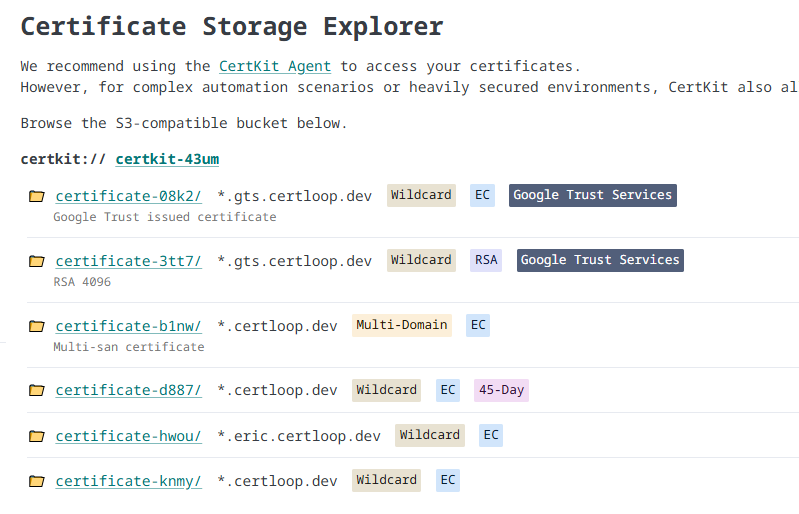799x514 pixels.
Task: Click the *.certloop.dev text on certificate-b1nw row
Action: [x=277, y=326]
